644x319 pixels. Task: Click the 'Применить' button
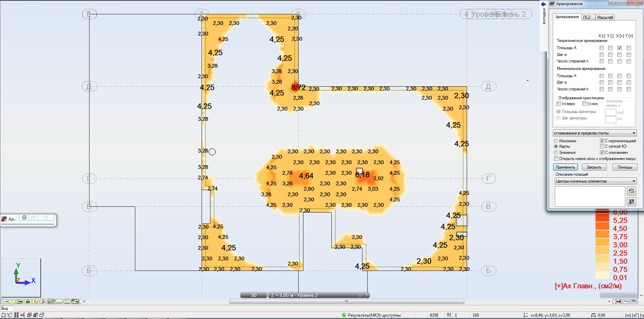565,167
